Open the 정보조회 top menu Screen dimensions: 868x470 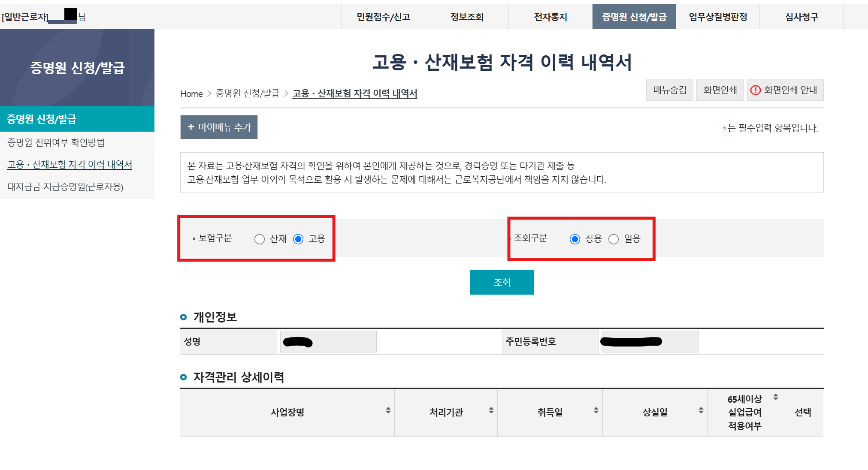(466, 17)
